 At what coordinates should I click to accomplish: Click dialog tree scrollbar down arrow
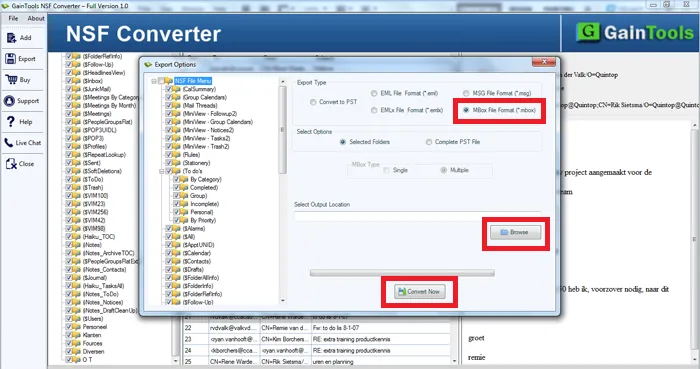tap(282, 301)
